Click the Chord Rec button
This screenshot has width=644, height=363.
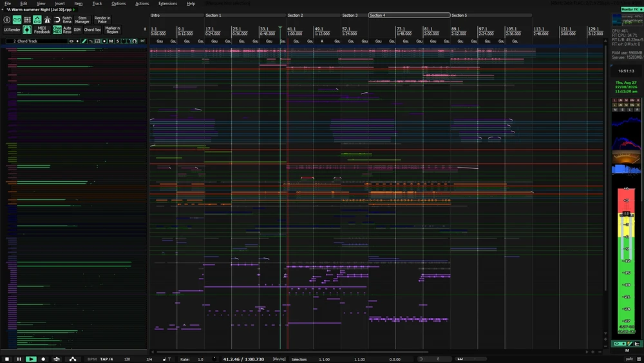92,30
